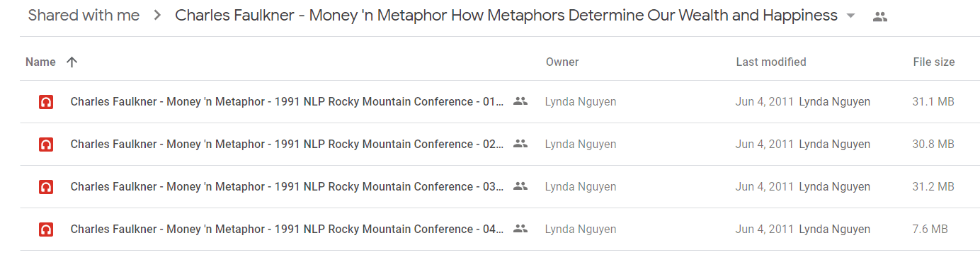Click the breadcrumb chevron separator
Screen dimensions: 980x255
157,16
